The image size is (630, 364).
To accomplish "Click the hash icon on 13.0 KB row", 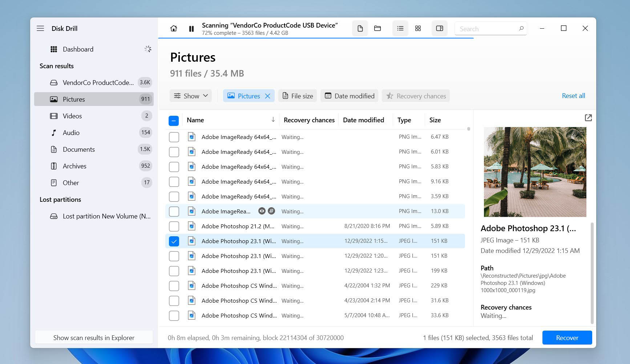I will [x=271, y=211].
